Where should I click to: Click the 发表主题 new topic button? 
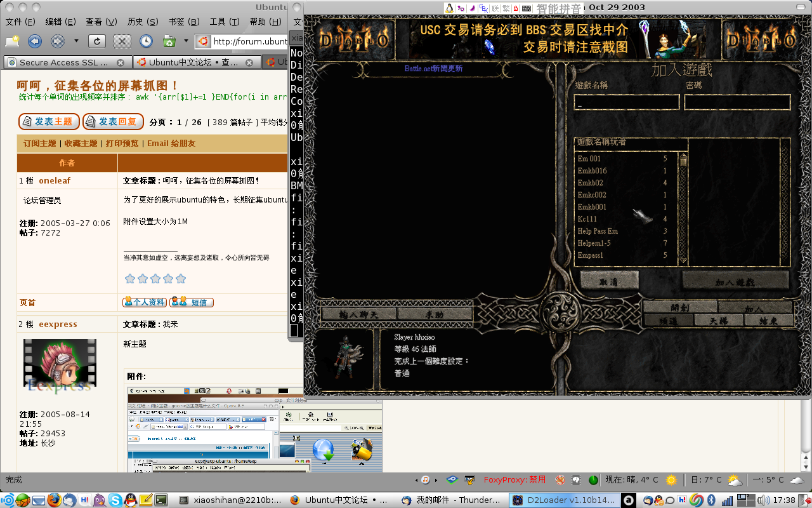(x=49, y=121)
